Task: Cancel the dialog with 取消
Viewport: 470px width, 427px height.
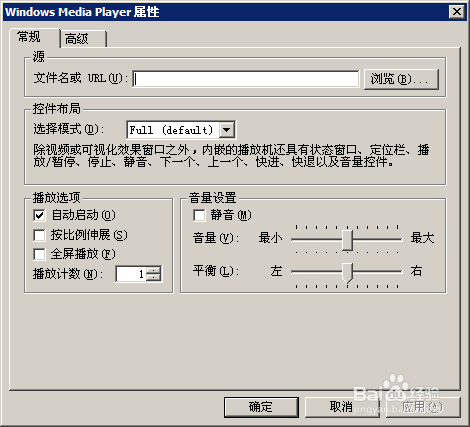Action: tap(342, 407)
